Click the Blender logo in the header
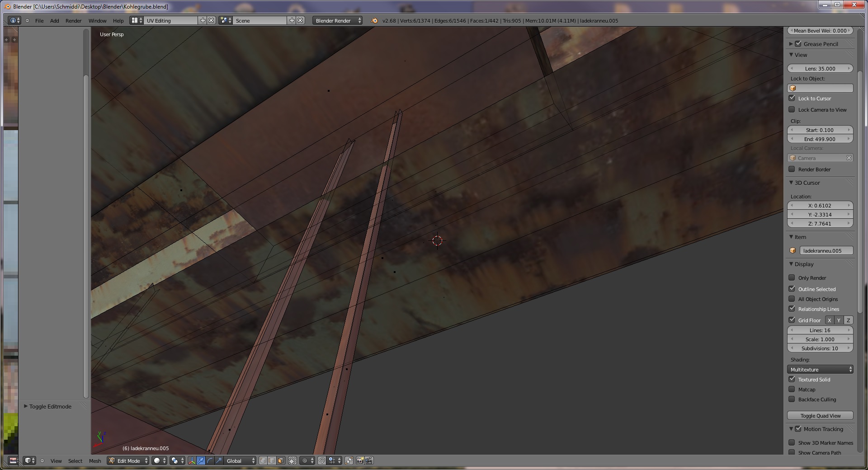 point(374,20)
